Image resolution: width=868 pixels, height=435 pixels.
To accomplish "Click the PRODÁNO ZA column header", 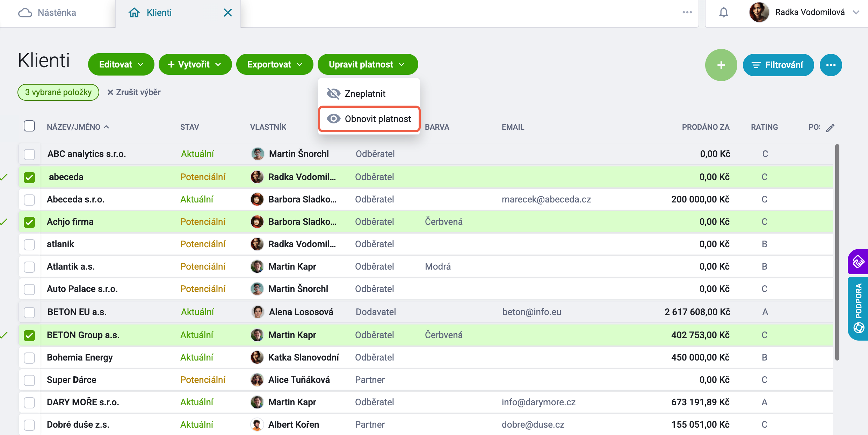I will pyautogui.click(x=706, y=127).
